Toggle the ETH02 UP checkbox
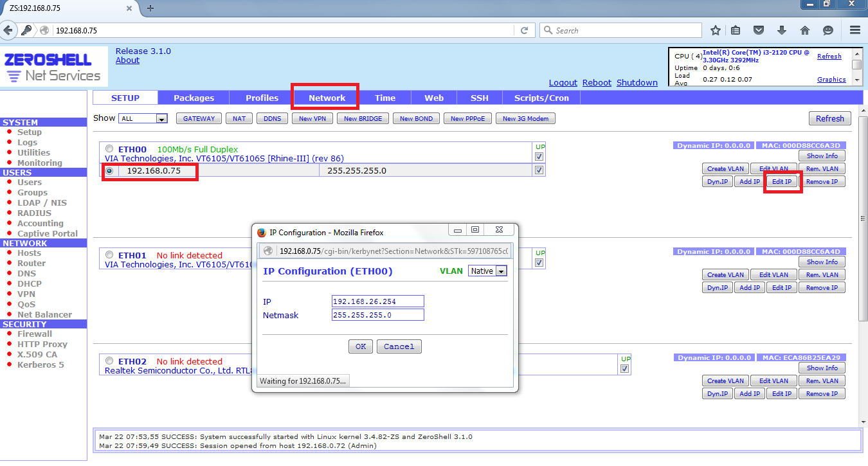 (x=624, y=368)
